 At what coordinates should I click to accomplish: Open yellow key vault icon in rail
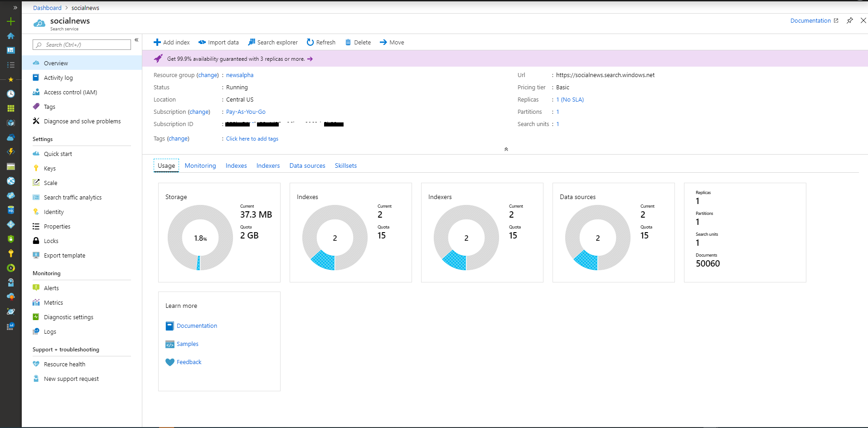click(x=11, y=253)
